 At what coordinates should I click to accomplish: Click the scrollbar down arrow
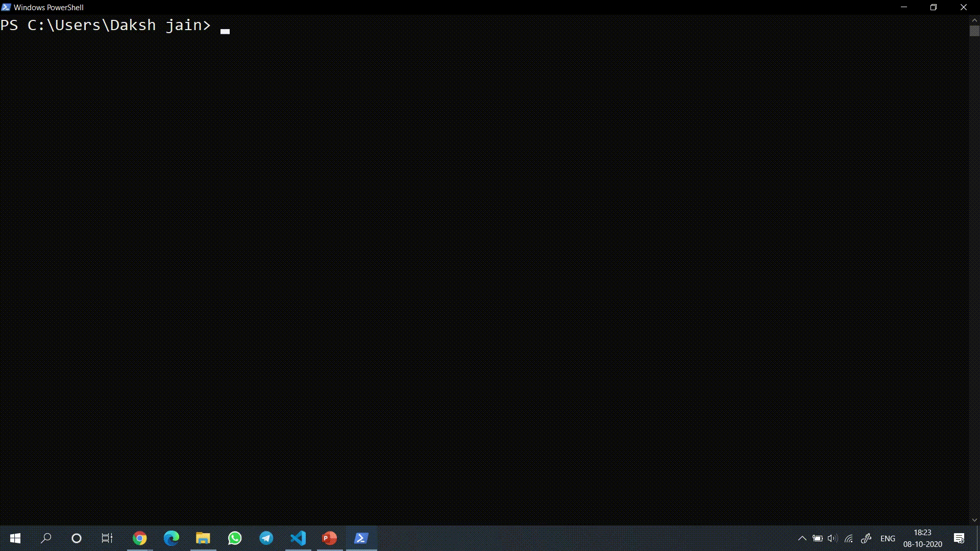click(974, 520)
